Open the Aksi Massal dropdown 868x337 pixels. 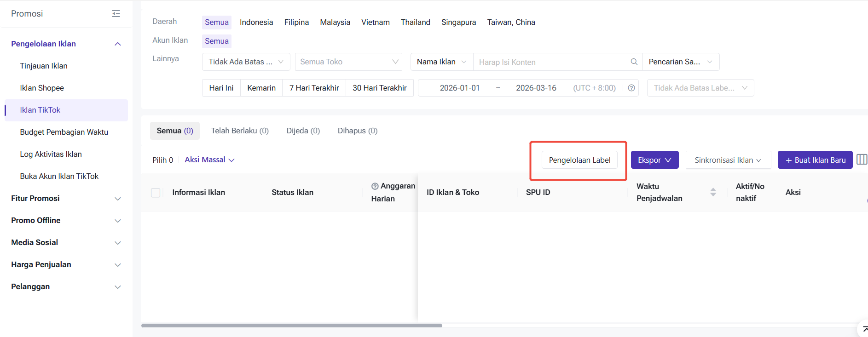click(209, 160)
